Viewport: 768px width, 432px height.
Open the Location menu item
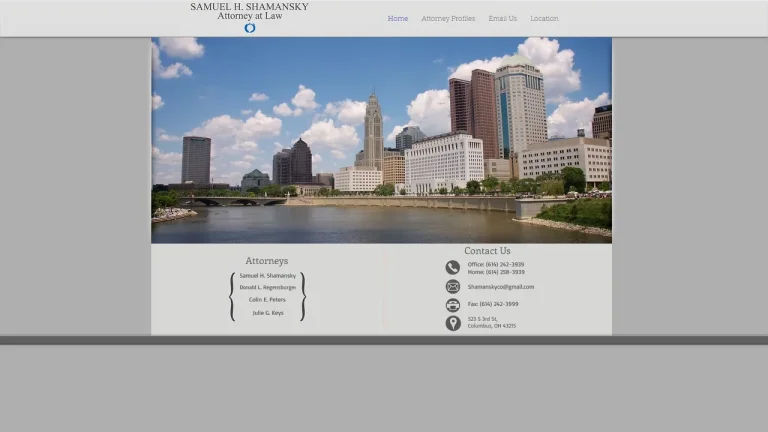544,18
